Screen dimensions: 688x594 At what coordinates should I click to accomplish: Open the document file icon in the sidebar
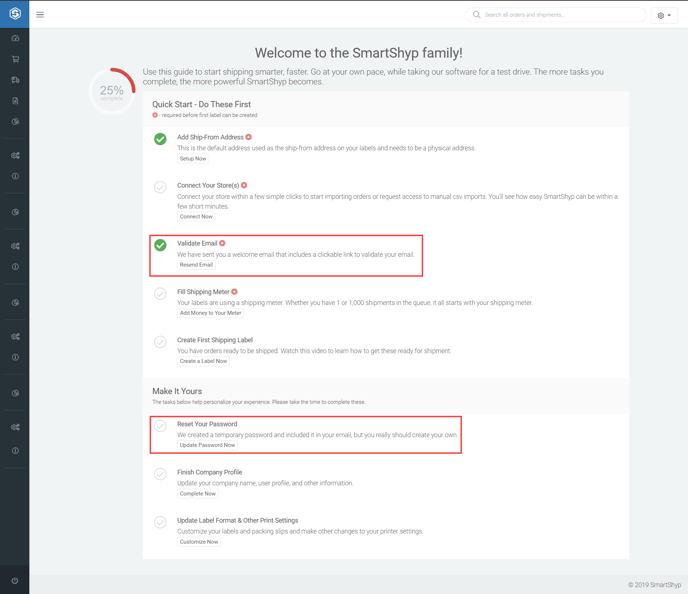(15, 100)
